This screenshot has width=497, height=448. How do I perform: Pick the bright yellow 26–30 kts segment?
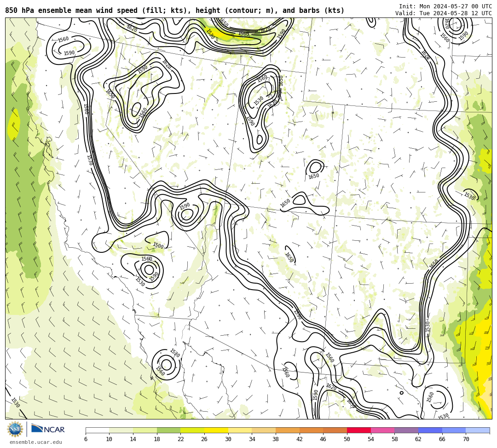(216, 430)
